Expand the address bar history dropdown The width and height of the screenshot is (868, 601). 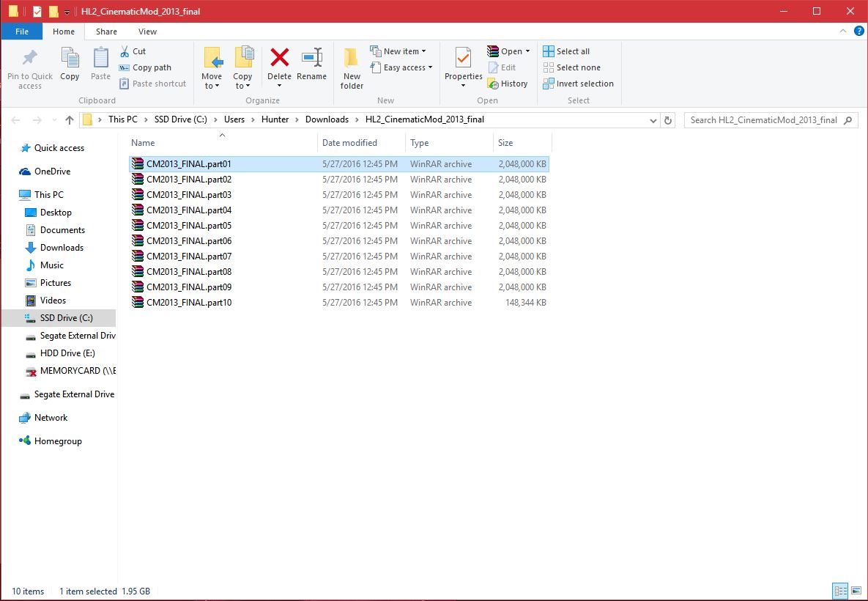[x=653, y=120]
